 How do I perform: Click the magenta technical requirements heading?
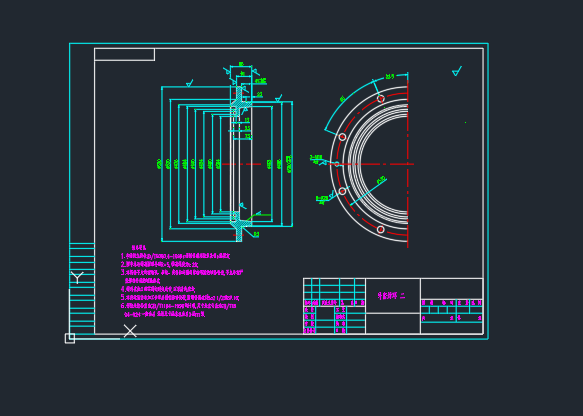pos(139,248)
